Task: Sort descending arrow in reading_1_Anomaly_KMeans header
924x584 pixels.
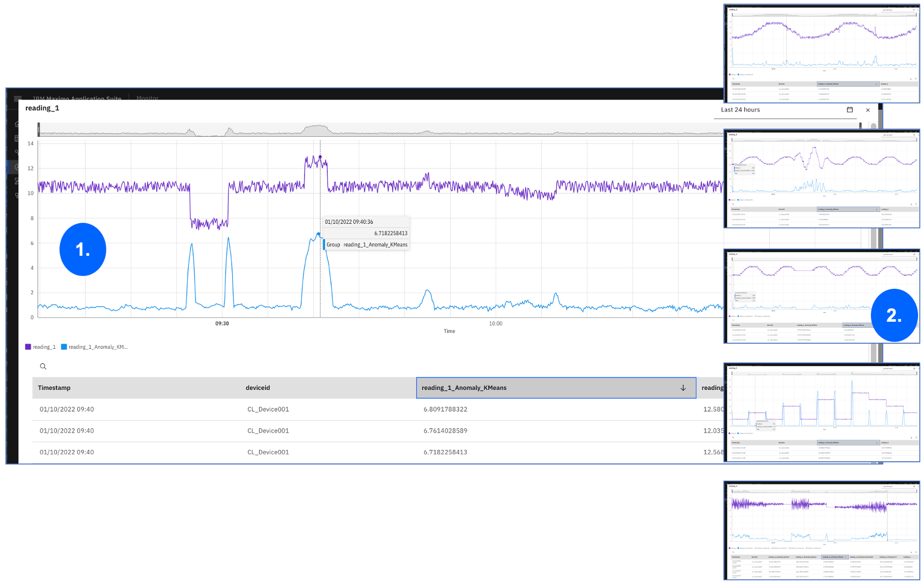Action: (683, 388)
